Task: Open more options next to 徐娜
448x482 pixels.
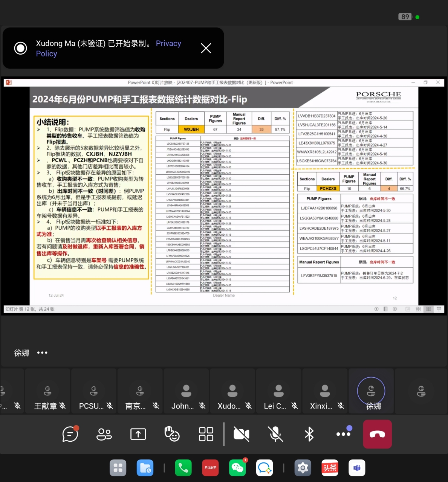Action: pos(42,353)
